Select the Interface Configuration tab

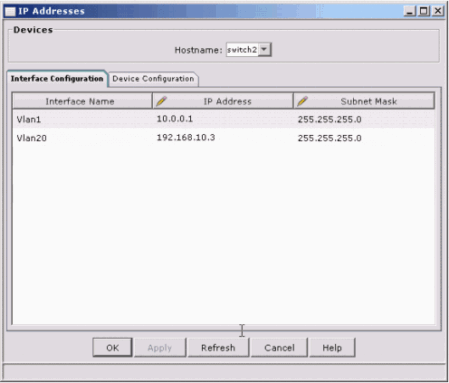pyautogui.click(x=57, y=79)
